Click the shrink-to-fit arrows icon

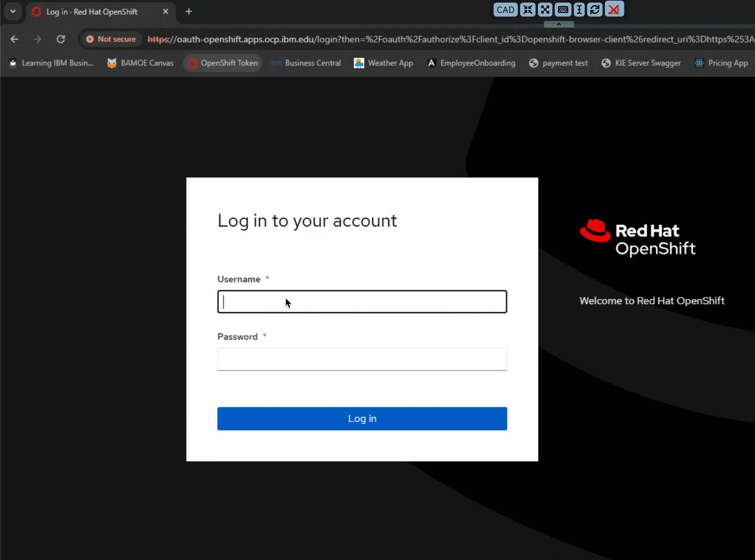pos(527,9)
